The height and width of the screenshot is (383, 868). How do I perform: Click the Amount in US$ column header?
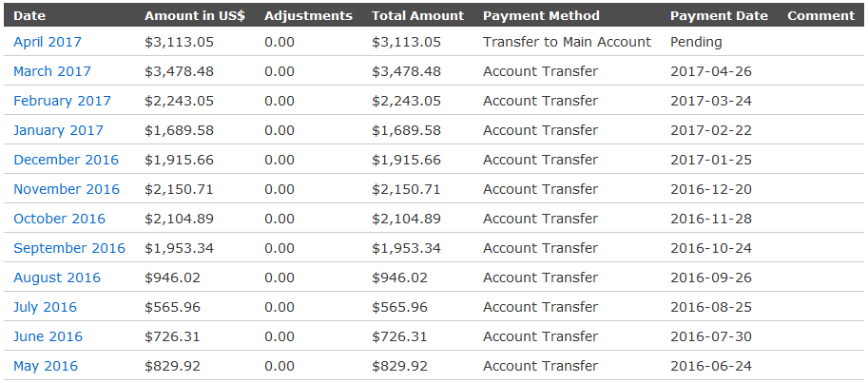pos(195,15)
